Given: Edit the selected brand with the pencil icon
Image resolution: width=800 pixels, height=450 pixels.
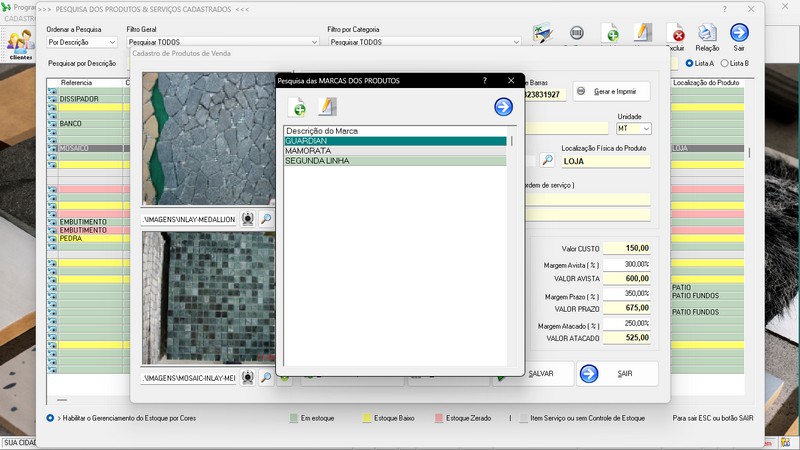Looking at the screenshot, I should (327, 107).
